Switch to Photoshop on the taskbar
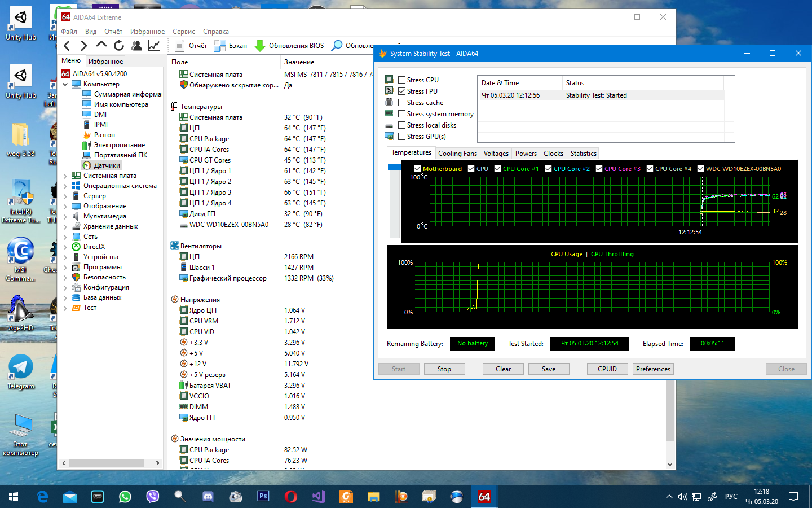 click(x=263, y=497)
